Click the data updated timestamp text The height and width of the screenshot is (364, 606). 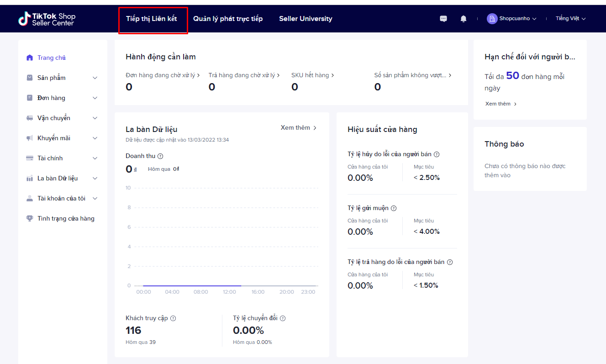pos(177,140)
